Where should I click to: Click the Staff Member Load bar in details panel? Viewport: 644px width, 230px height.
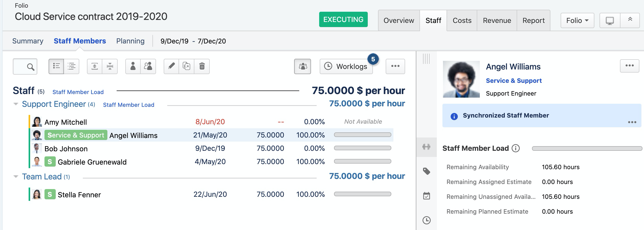[x=587, y=148]
